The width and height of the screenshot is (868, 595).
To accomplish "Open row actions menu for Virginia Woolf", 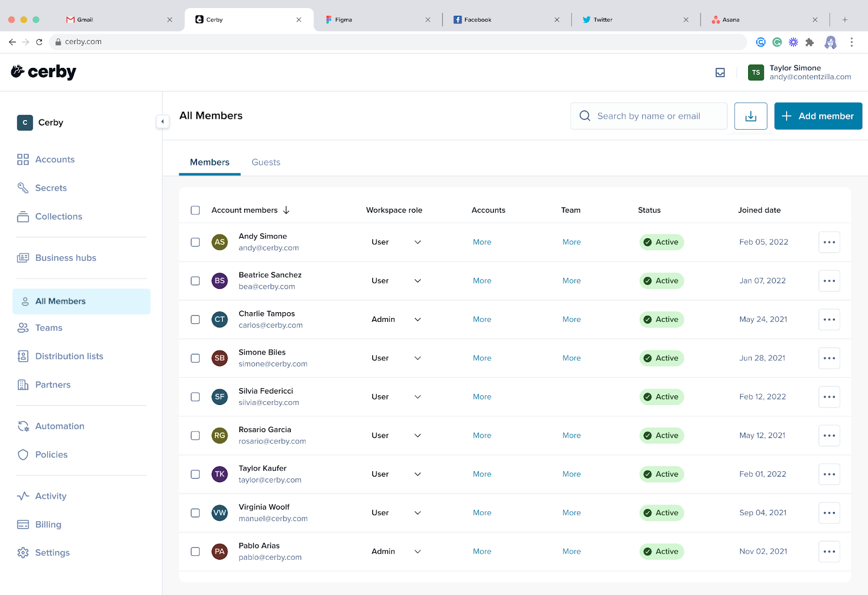I will click(829, 513).
